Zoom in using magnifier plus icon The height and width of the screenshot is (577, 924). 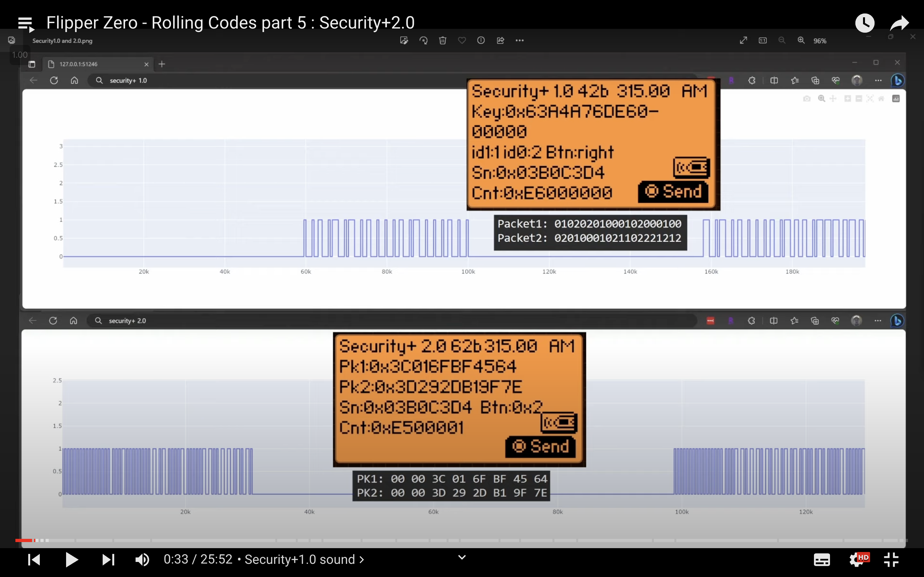801,40
